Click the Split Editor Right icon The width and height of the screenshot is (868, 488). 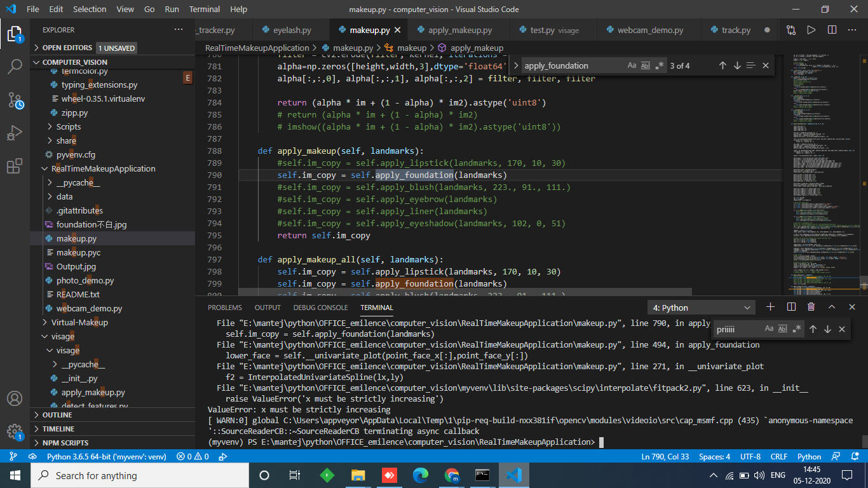(x=832, y=30)
